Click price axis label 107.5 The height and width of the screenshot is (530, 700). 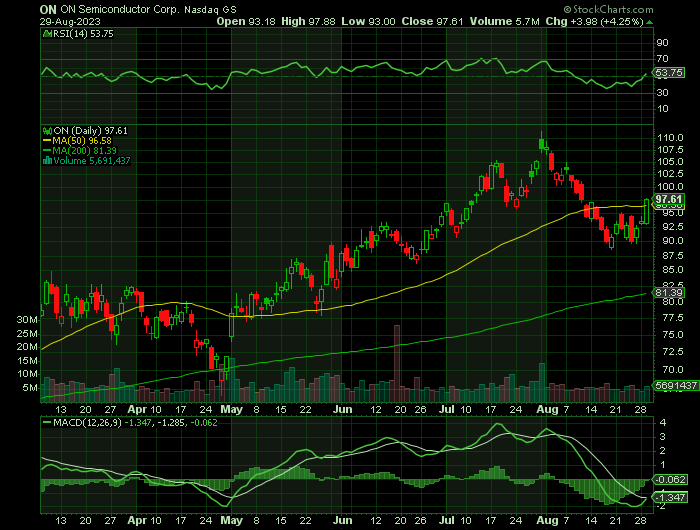670,150
